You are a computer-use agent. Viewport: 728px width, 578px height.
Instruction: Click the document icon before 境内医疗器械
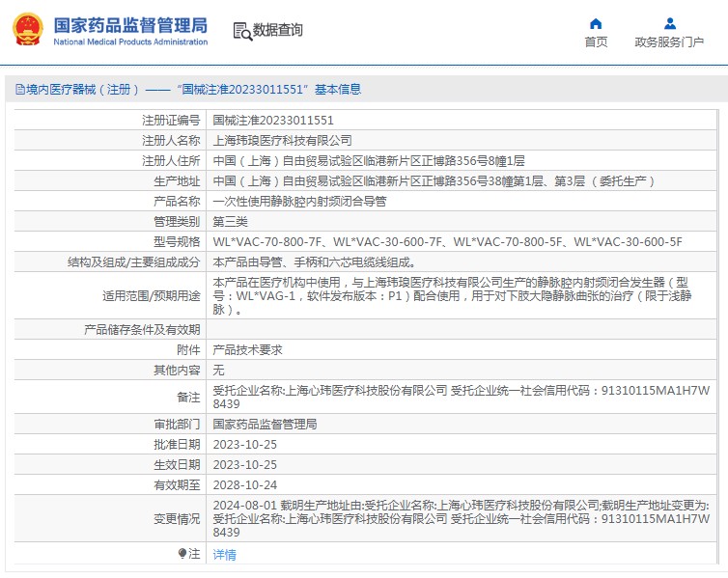point(19,90)
